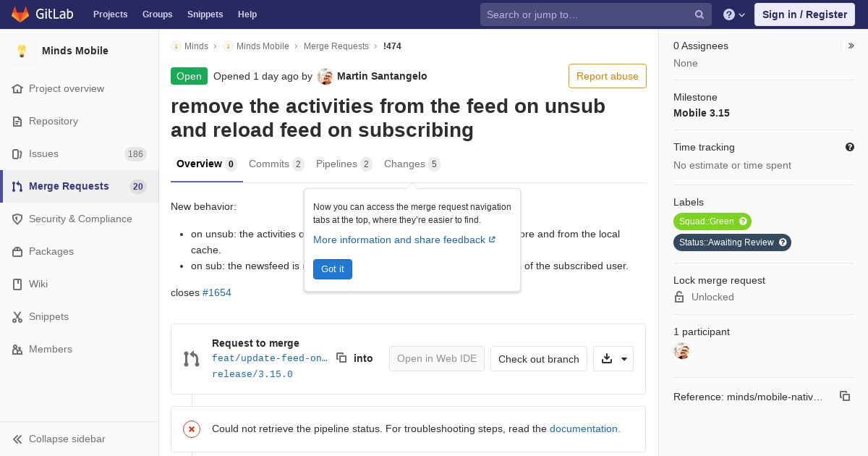Switch to the Commits tab

pos(276,164)
